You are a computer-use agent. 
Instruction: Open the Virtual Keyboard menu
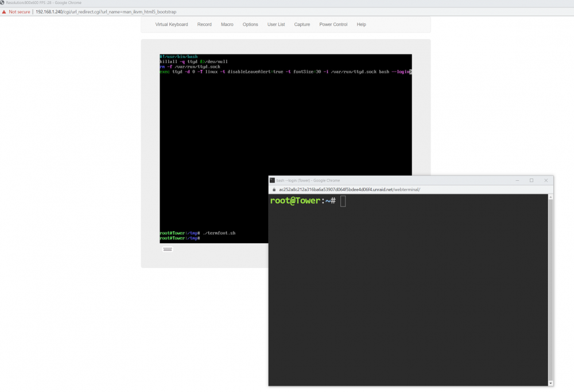click(171, 25)
